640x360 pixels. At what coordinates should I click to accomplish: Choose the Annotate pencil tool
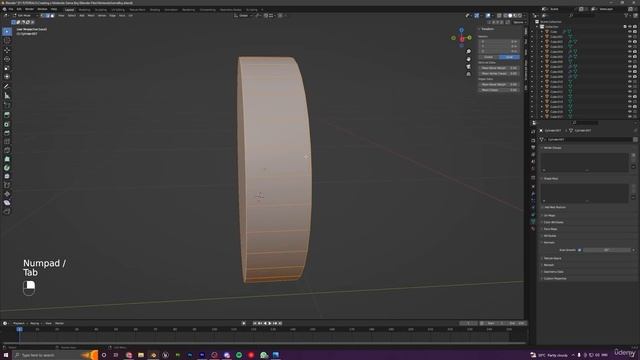7,86
